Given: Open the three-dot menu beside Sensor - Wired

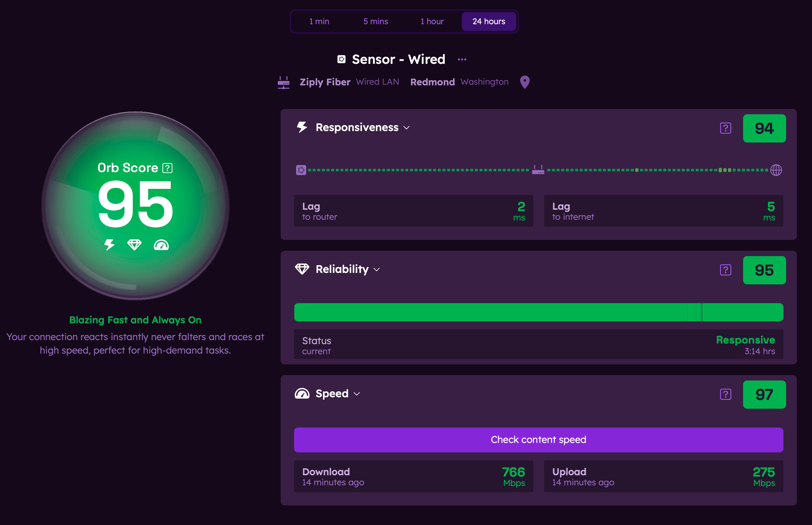Looking at the screenshot, I should click(x=462, y=60).
